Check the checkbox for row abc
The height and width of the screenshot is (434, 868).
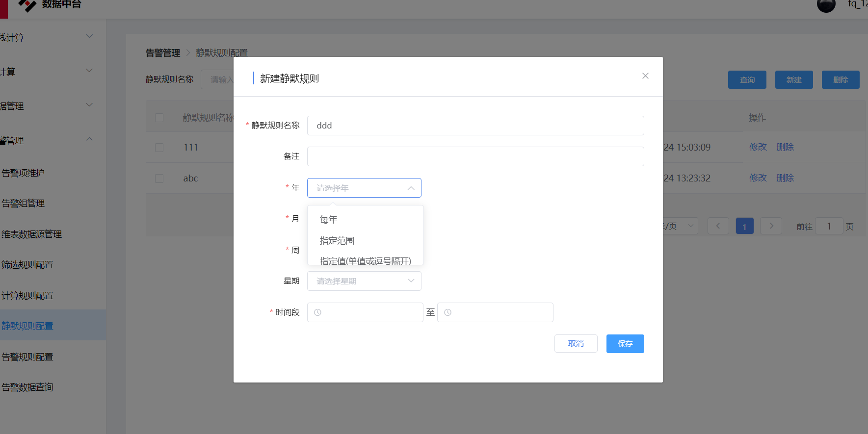159,179
